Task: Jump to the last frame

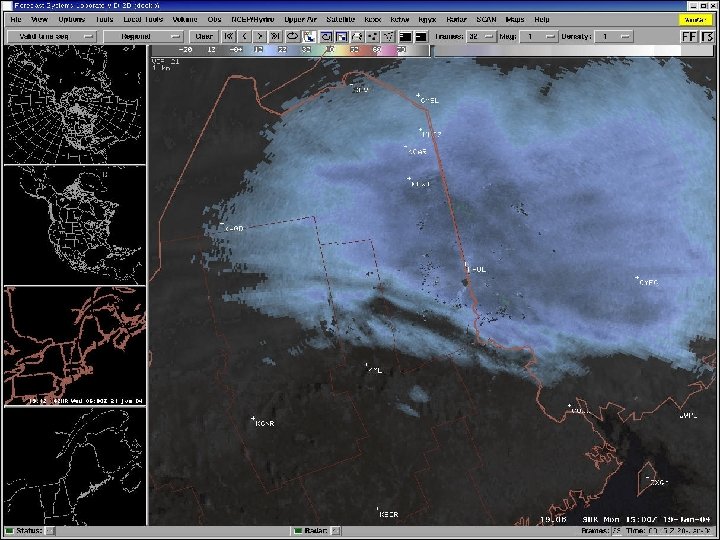Action: coord(275,36)
